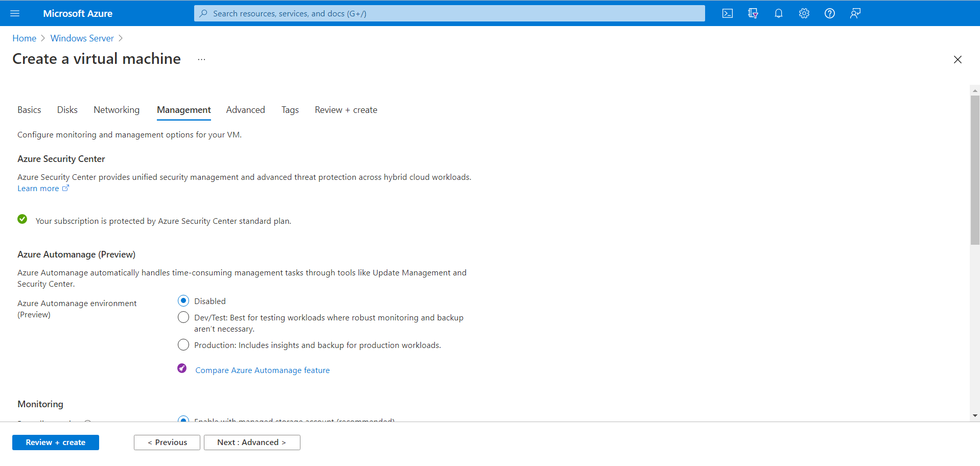Click the scrollbar down arrow
The height and width of the screenshot is (466, 980).
pos(975,416)
